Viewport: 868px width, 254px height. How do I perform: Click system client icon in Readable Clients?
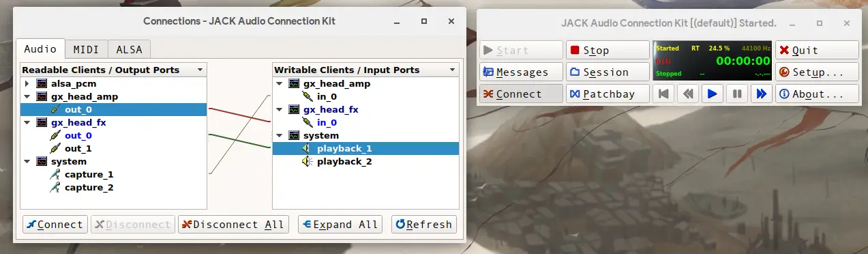pyautogui.click(x=41, y=162)
